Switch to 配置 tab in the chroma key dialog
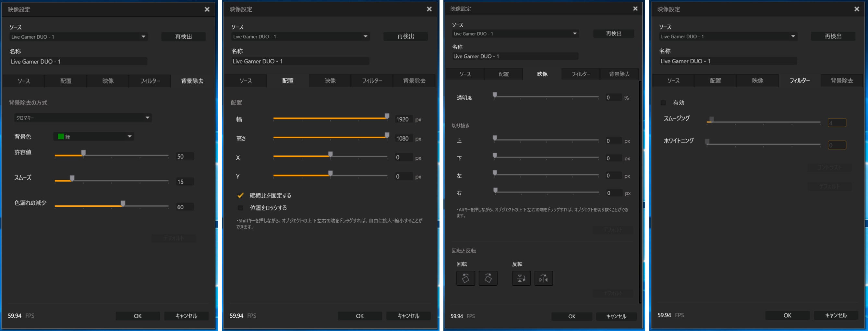This screenshot has height=331, width=868. point(66,81)
